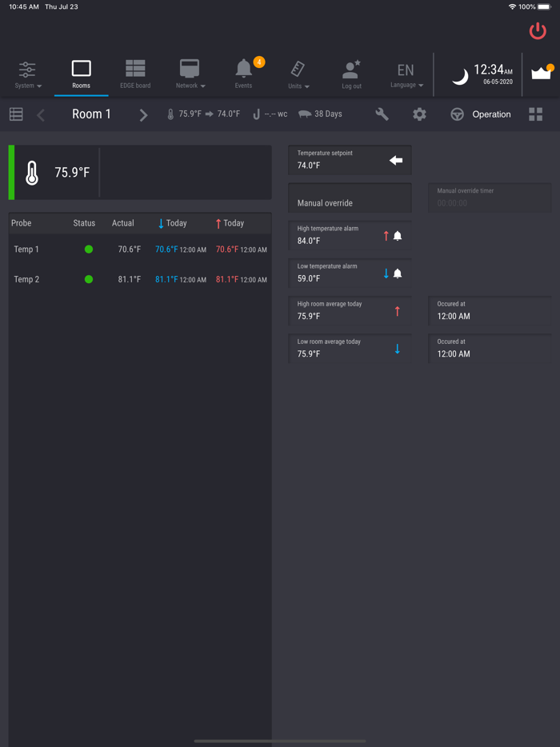Click the white left arrow on setpoint
The height and width of the screenshot is (747, 560).
tap(396, 161)
